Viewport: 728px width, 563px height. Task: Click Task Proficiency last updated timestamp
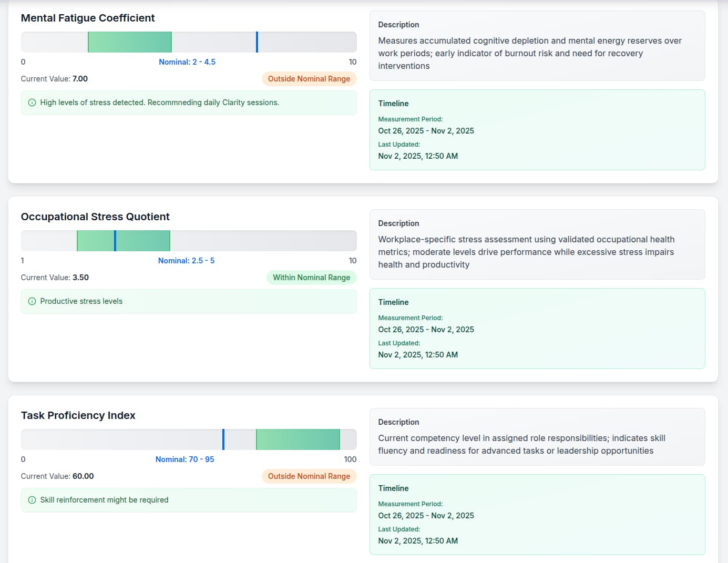point(418,541)
